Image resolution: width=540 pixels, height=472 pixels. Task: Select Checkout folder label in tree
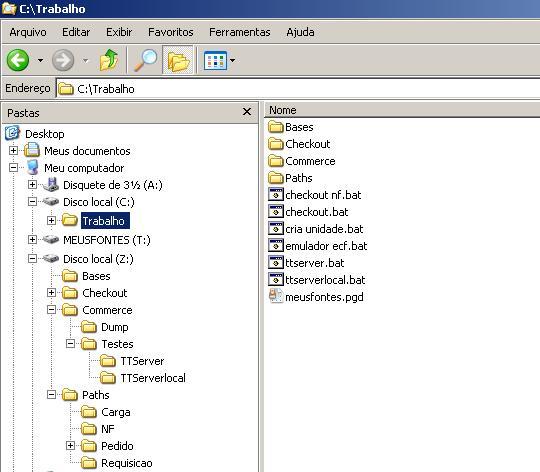click(x=105, y=293)
